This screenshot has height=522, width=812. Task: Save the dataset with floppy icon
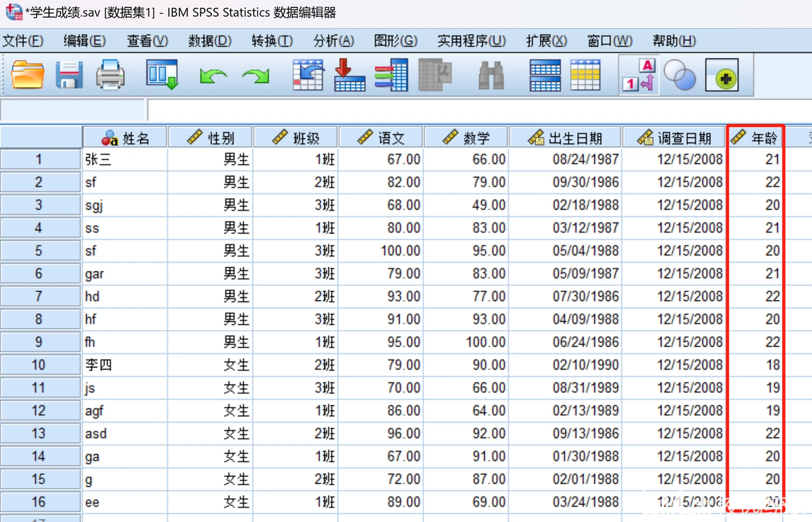pyautogui.click(x=69, y=76)
